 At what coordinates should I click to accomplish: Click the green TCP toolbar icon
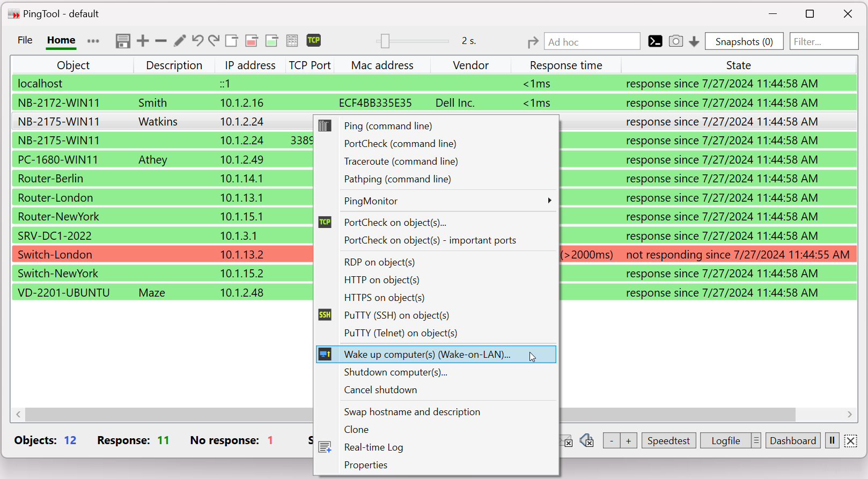click(x=313, y=40)
